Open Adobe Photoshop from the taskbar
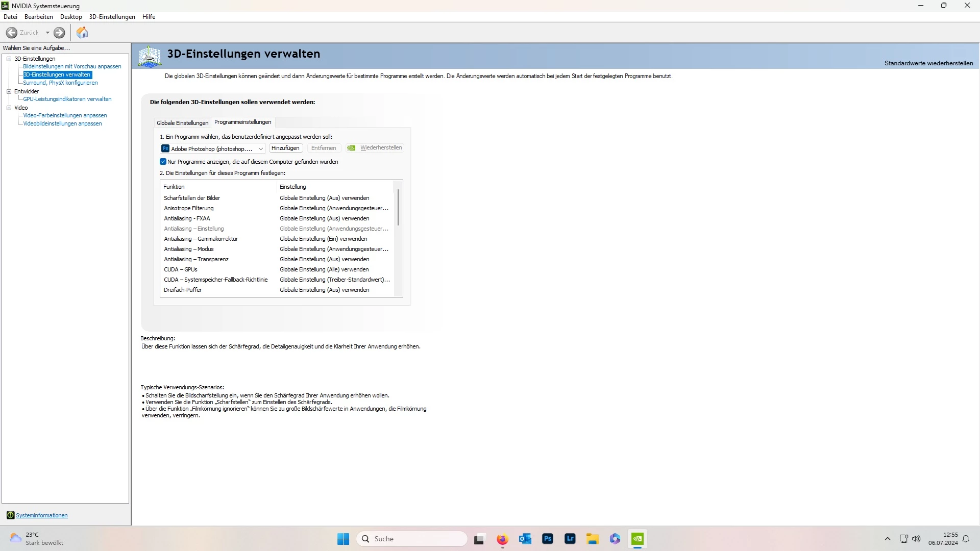Image resolution: width=980 pixels, height=551 pixels. pos(548,539)
